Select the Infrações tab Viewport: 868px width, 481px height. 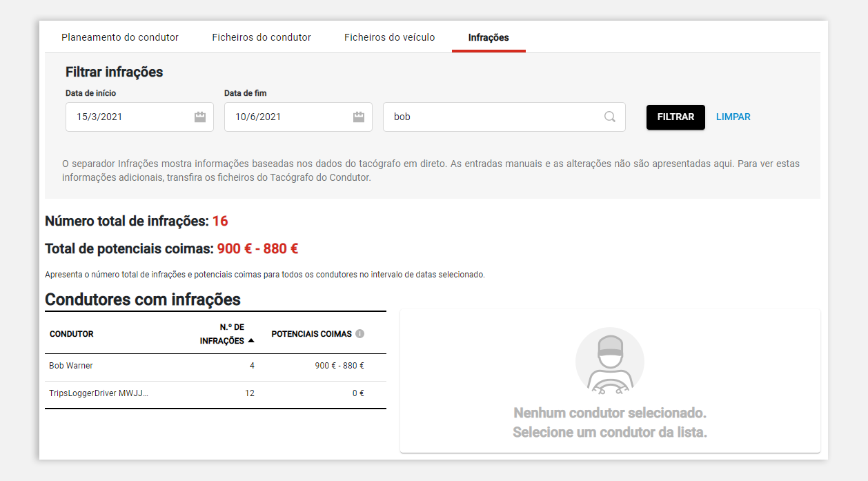[x=489, y=37]
